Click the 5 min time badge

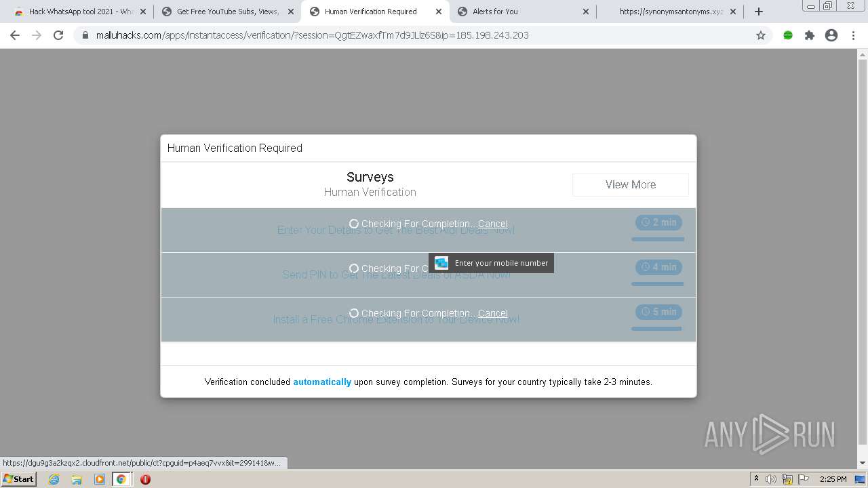point(658,312)
